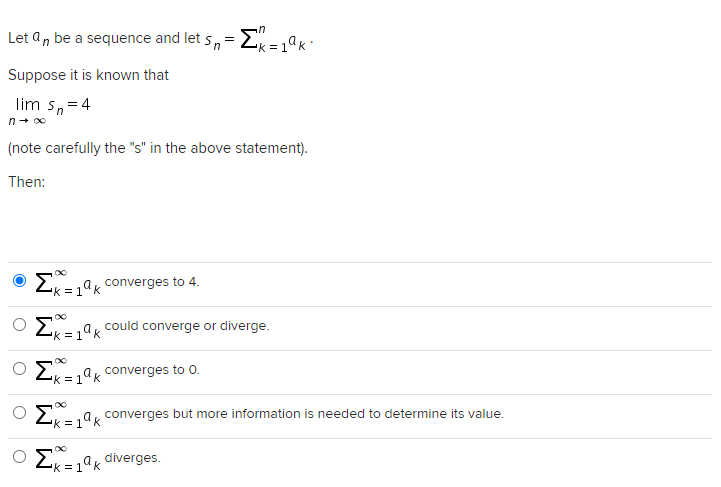Select the radio button for converges to 4

[x=19, y=282]
